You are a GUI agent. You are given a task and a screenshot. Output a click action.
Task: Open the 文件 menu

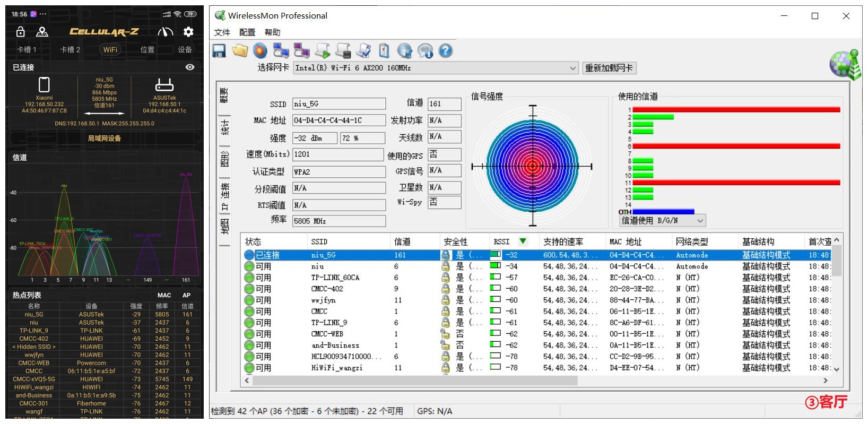tap(222, 32)
